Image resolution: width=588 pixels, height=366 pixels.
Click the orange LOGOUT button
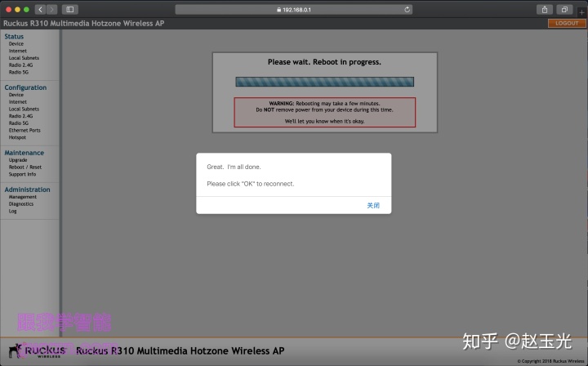tap(567, 23)
